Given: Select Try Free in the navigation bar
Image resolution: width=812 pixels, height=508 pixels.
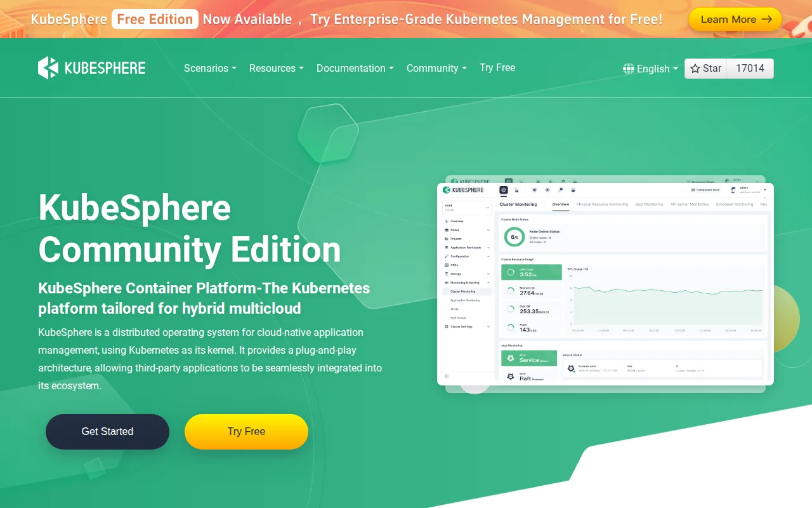Looking at the screenshot, I should [x=497, y=67].
